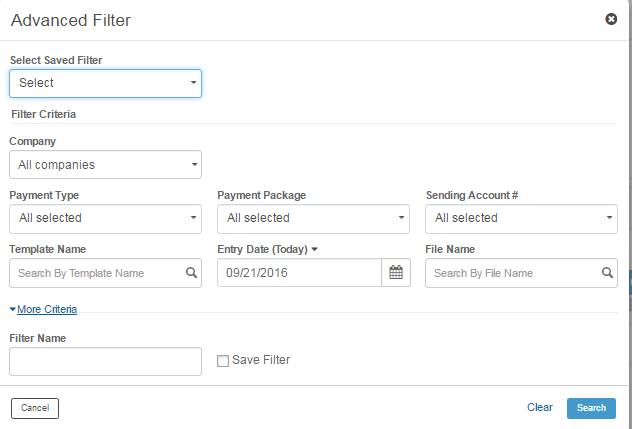Click the Template Name search magnifier icon

point(191,273)
